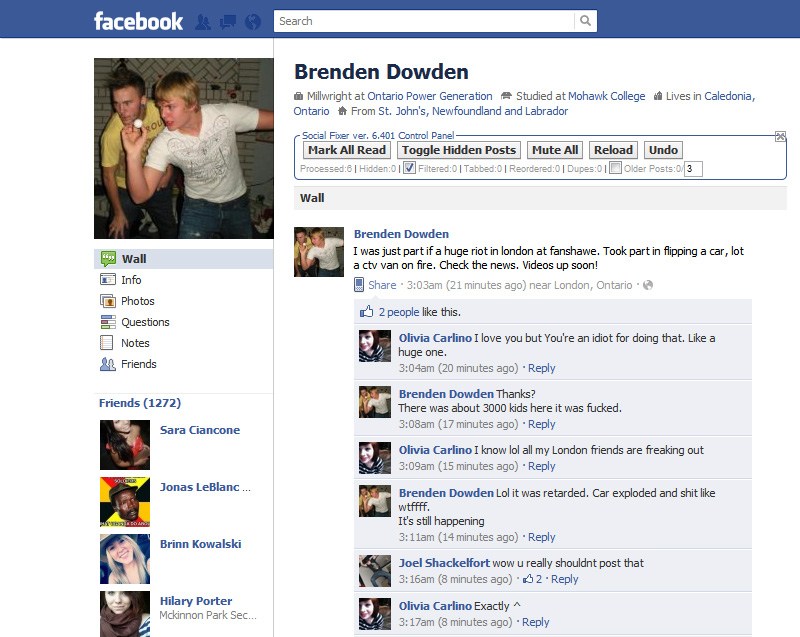Open friend requests icon in header
Image resolution: width=800 pixels, height=637 pixels.
(x=203, y=22)
